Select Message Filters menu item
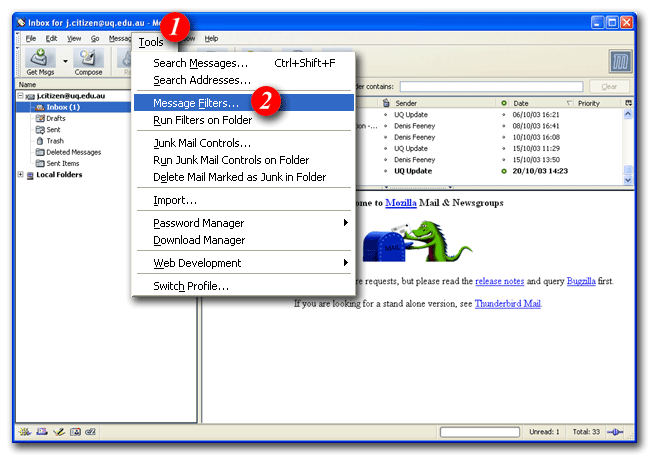This screenshot has width=650, height=456. point(196,103)
